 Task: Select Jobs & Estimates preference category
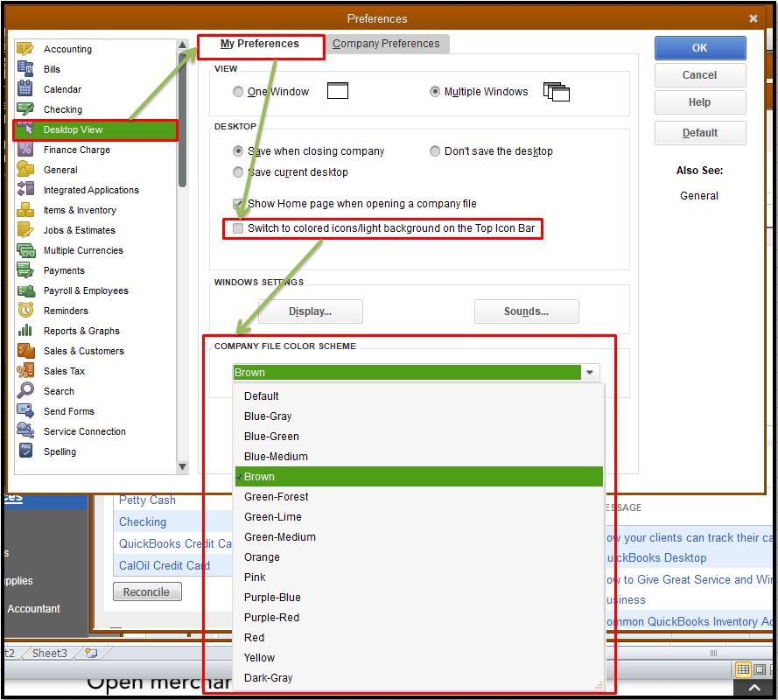coord(95,230)
